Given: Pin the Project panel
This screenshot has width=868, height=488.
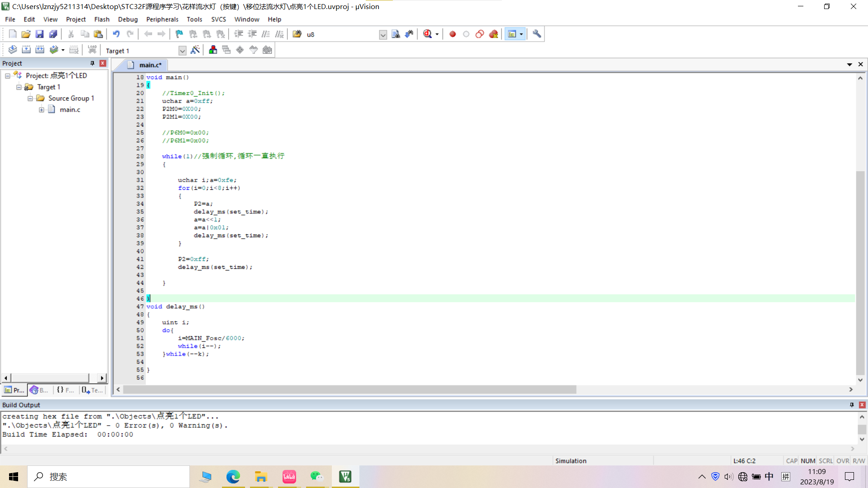Looking at the screenshot, I should [x=92, y=63].
